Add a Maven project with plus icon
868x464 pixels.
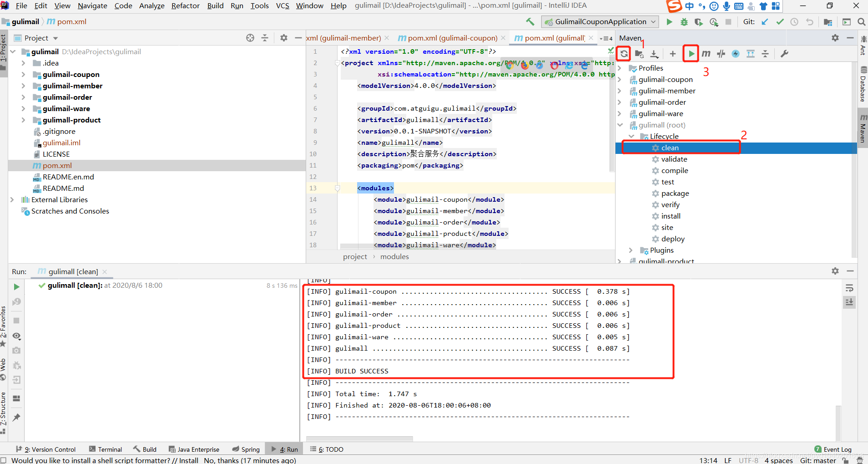[673, 54]
